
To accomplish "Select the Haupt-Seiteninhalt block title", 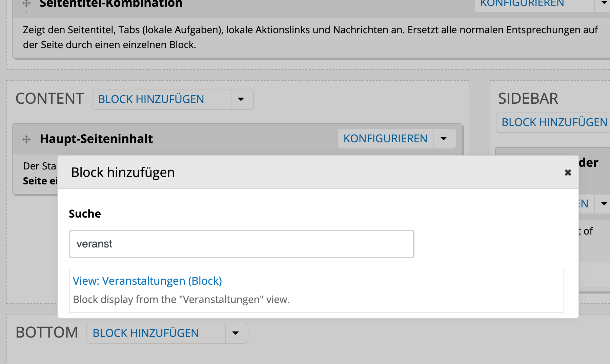I will (96, 139).
